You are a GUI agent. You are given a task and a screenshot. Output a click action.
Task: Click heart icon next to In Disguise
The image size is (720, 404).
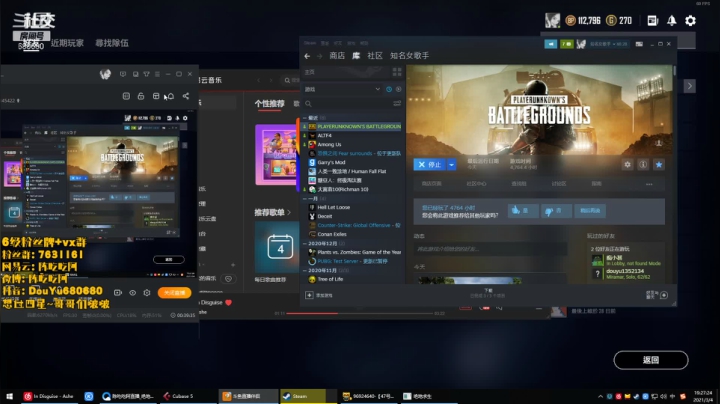pyautogui.click(x=228, y=303)
